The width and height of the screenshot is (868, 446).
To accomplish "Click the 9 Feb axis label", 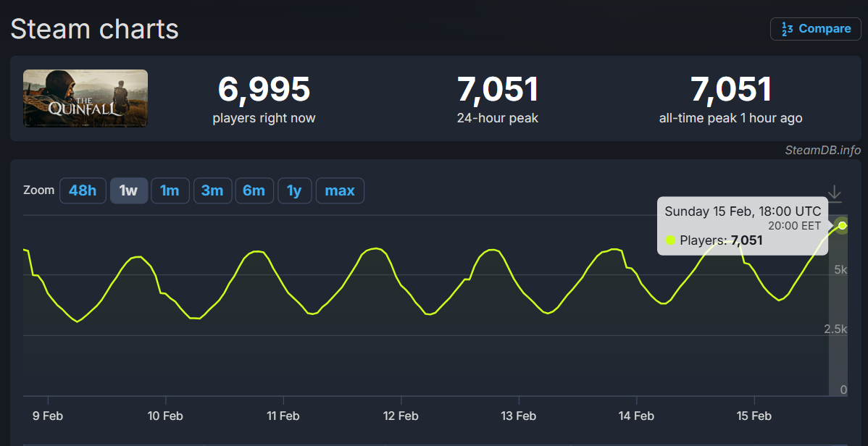I will tap(48, 416).
